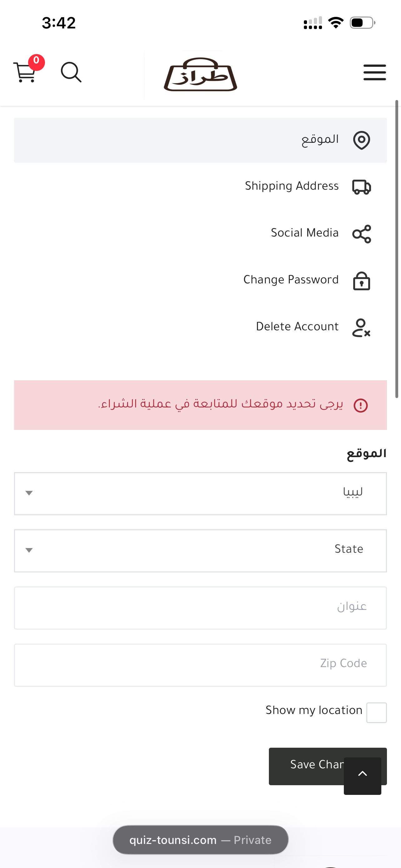This screenshot has height=868, width=401.
Task: Click the location pin icon
Action: [361, 140]
